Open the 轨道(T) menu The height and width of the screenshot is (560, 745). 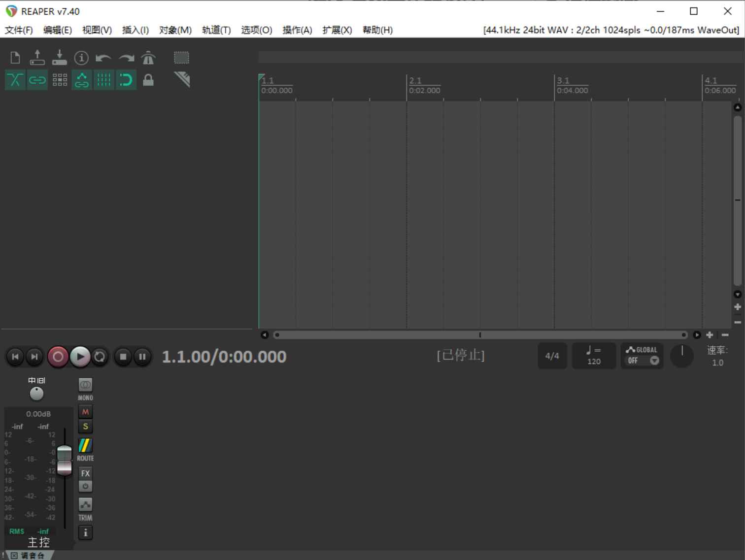[x=215, y=30]
